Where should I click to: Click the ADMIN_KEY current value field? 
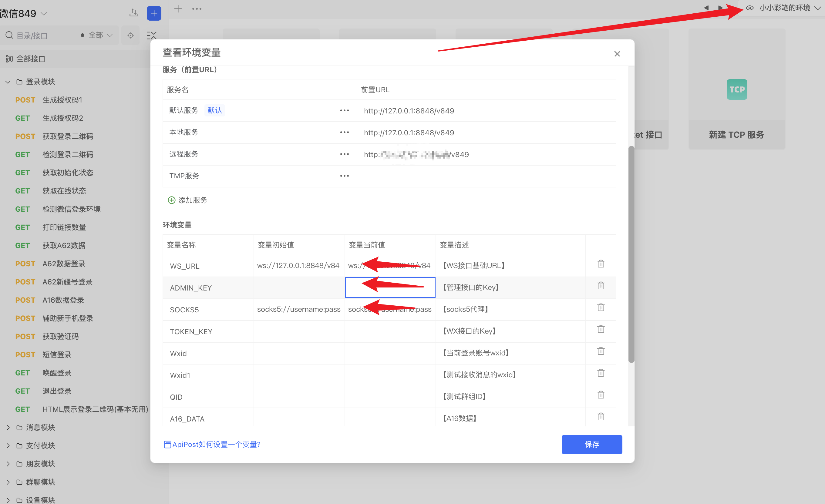click(390, 287)
